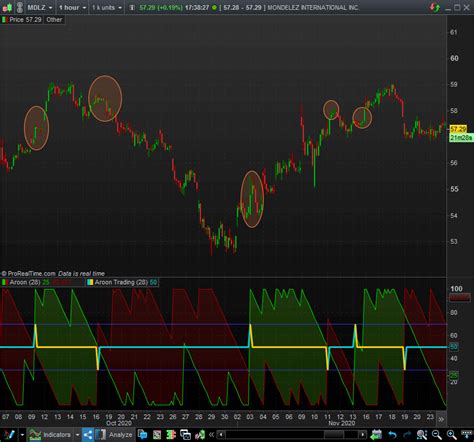Click the green-red puzzle icon
This screenshot has width=474, height=442.
(x=171, y=435)
